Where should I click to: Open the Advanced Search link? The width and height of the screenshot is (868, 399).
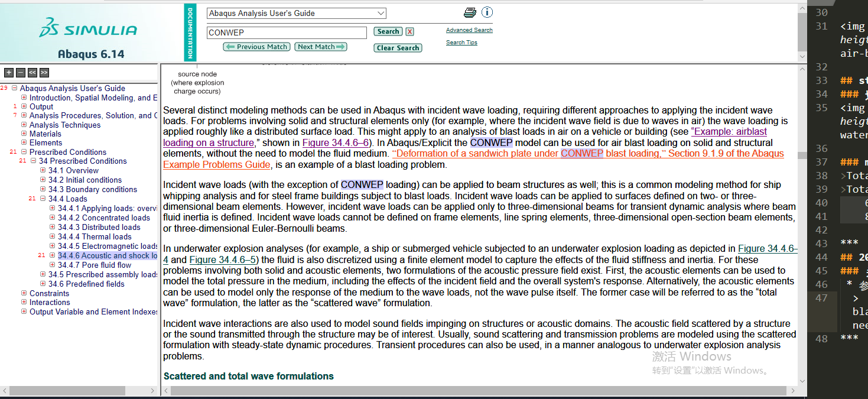469,30
